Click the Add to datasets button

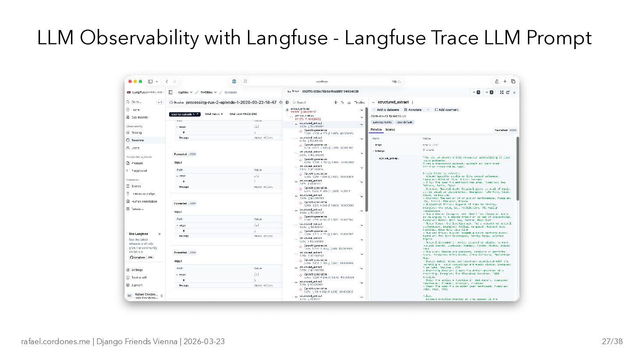(x=386, y=110)
